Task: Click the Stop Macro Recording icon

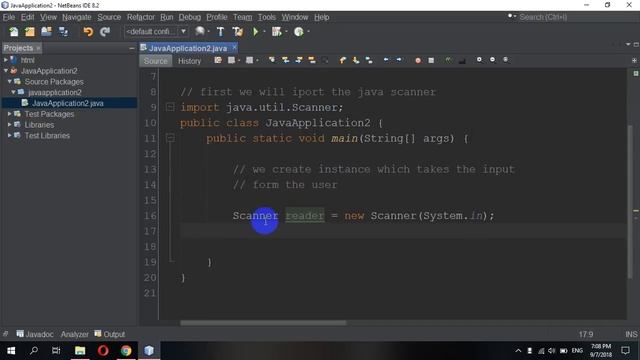Action: pyautogui.click(x=431, y=60)
